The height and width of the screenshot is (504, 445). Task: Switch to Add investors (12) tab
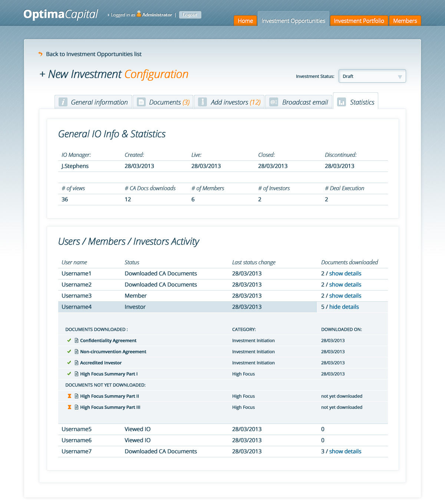(x=229, y=102)
